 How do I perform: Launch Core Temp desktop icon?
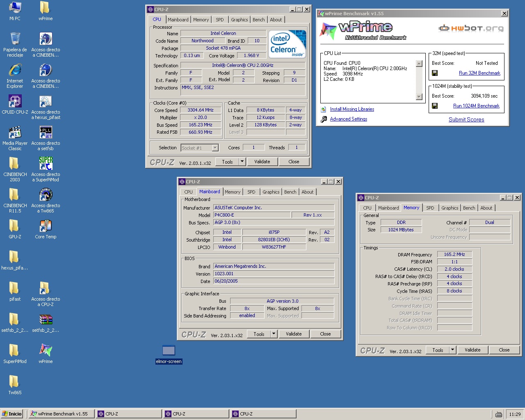click(x=46, y=229)
